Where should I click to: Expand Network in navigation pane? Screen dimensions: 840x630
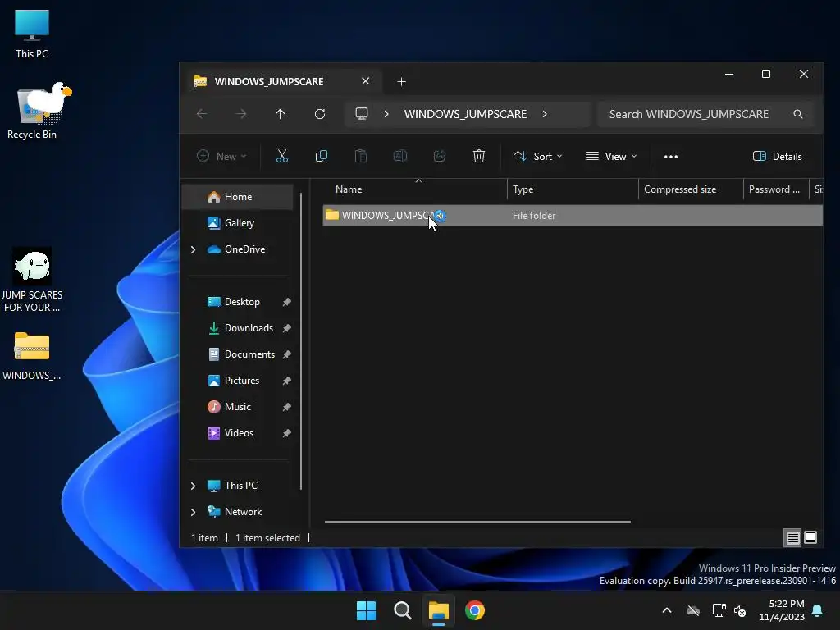pyautogui.click(x=194, y=512)
